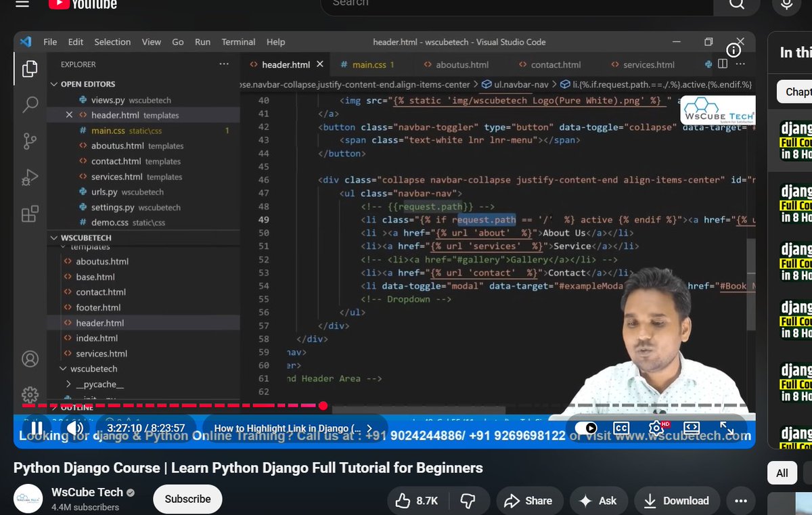
Task: Click the YouTube search box
Action: tap(518, 5)
